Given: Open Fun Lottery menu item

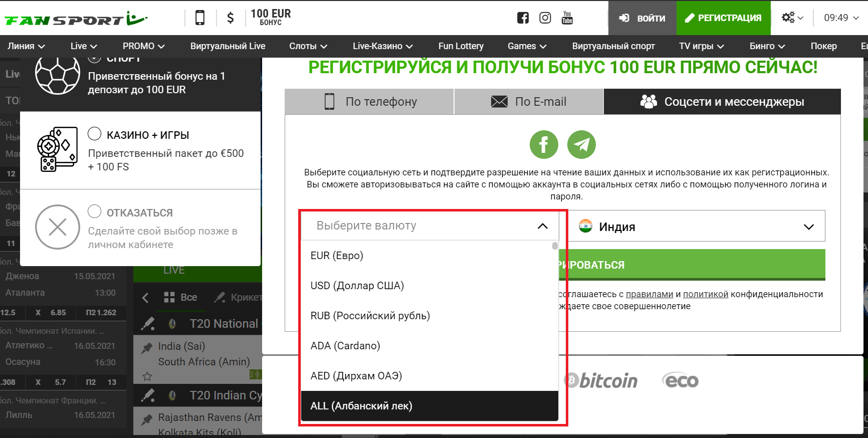Looking at the screenshot, I should (461, 46).
